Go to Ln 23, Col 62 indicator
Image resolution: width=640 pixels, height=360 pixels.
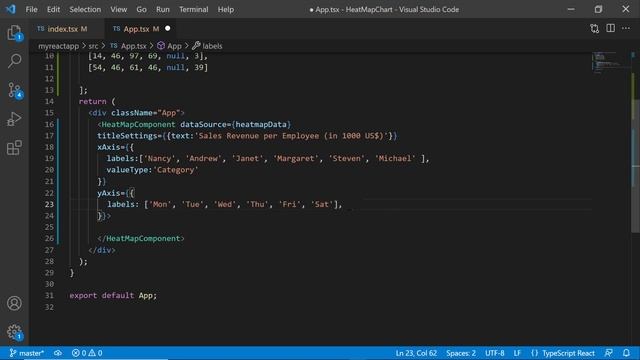[x=416, y=353]
